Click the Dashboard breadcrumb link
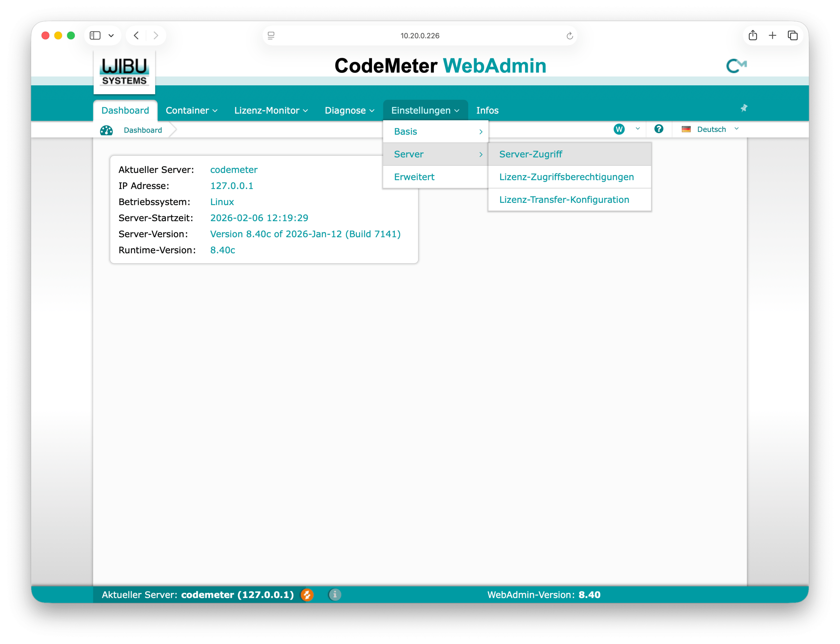 click(142, 130)
